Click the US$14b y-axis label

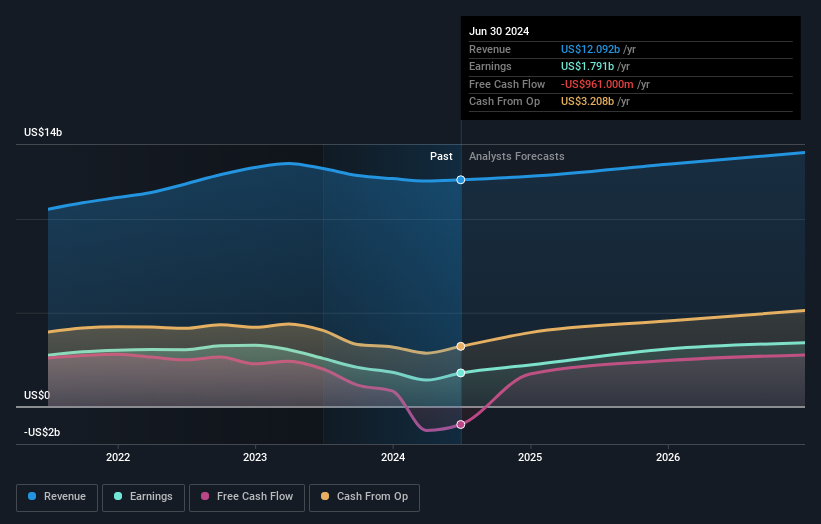43,132
